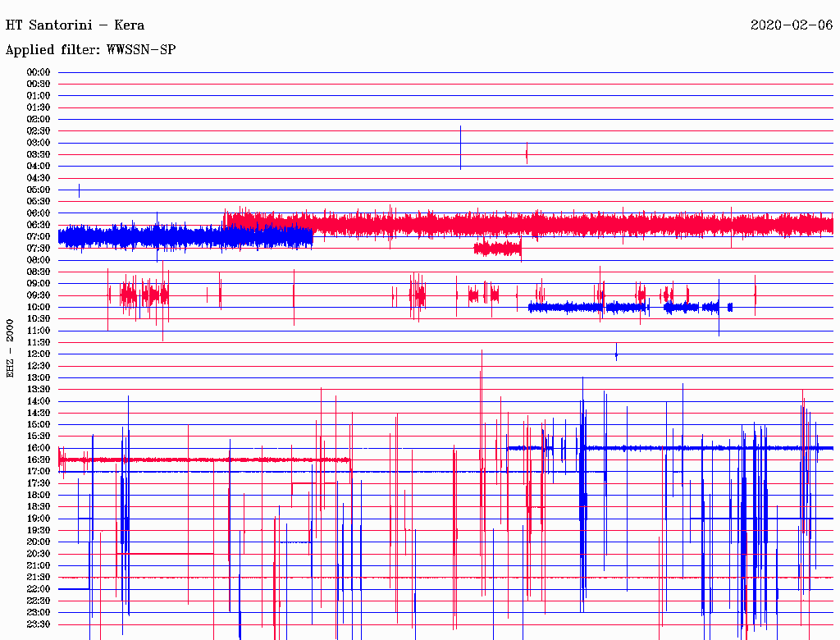Viewport: 840px width, 640px height.
Task: Click the 21:30 time row label
Action: point(39,577)
